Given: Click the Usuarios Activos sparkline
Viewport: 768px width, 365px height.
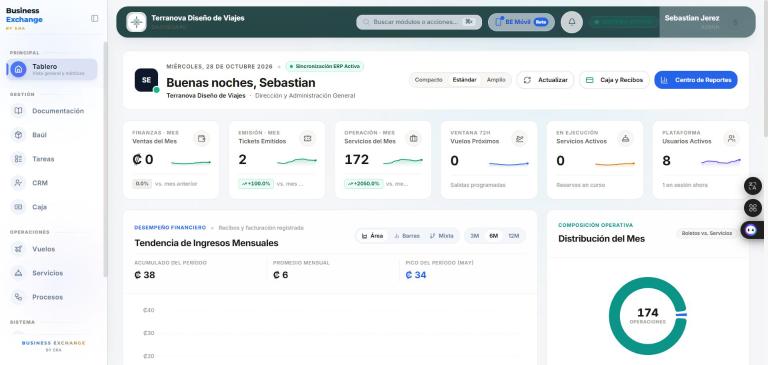Looking at the screenshot, I should 721,161.
